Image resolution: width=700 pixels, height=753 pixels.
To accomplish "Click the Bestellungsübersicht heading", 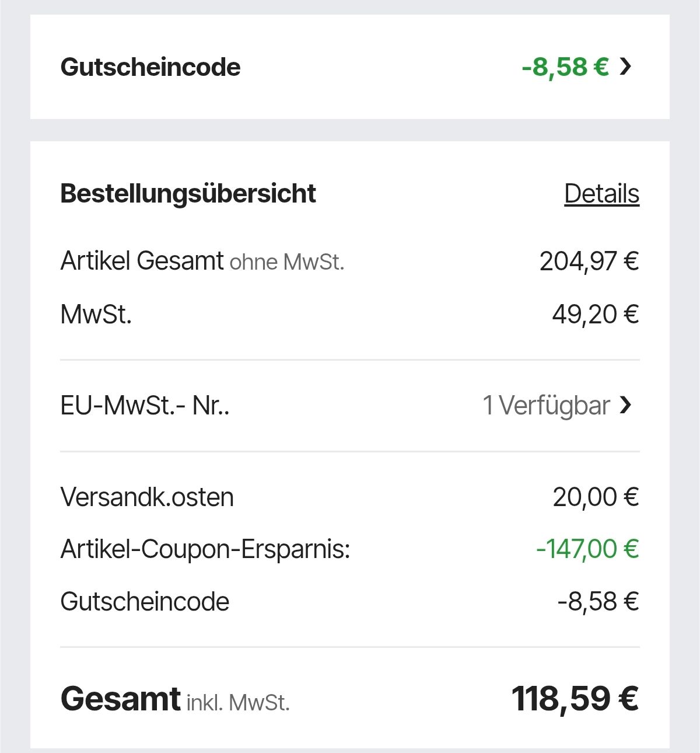I will tap(188, 194).
